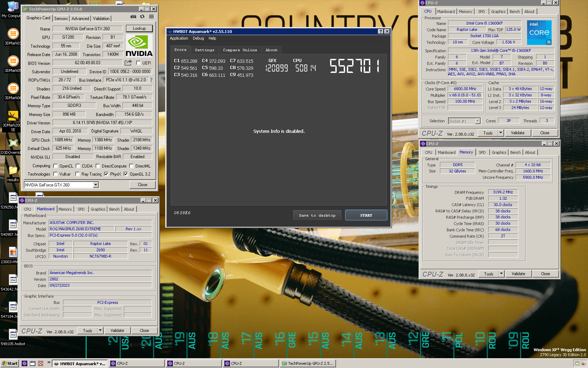This screenshot has width=588, height=368.
Task: Click the NVIDIA logo in GPU-Z
Action: coord(139,46)
